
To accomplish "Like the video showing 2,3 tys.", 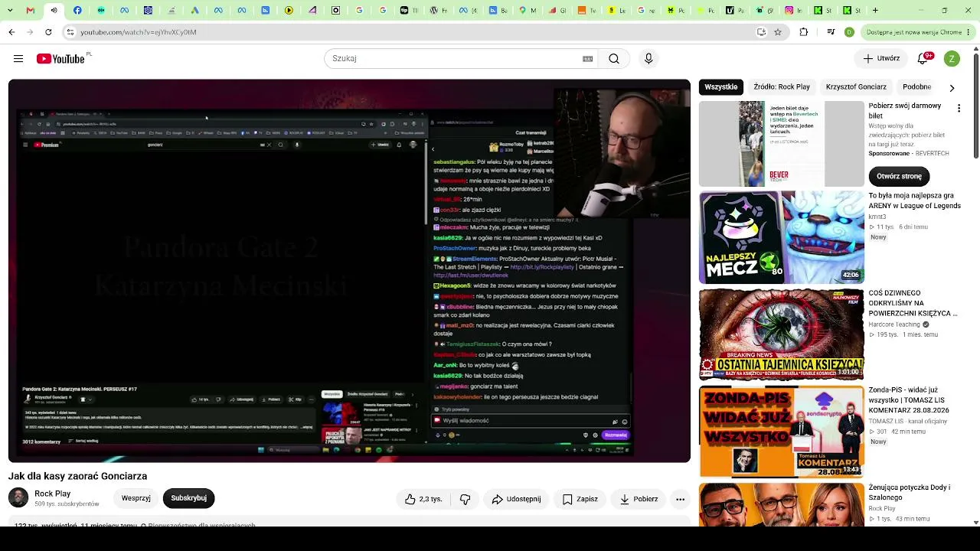I will (423, 499).
